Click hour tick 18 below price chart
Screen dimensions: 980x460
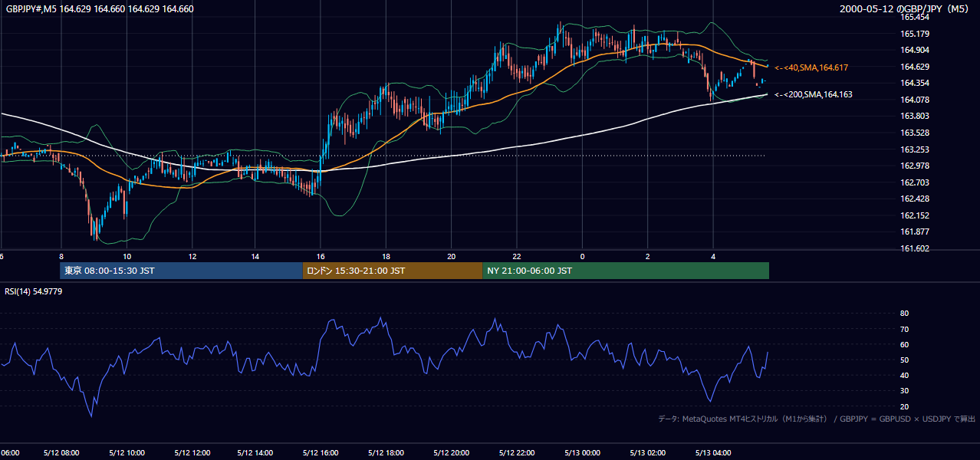[386, 256]
